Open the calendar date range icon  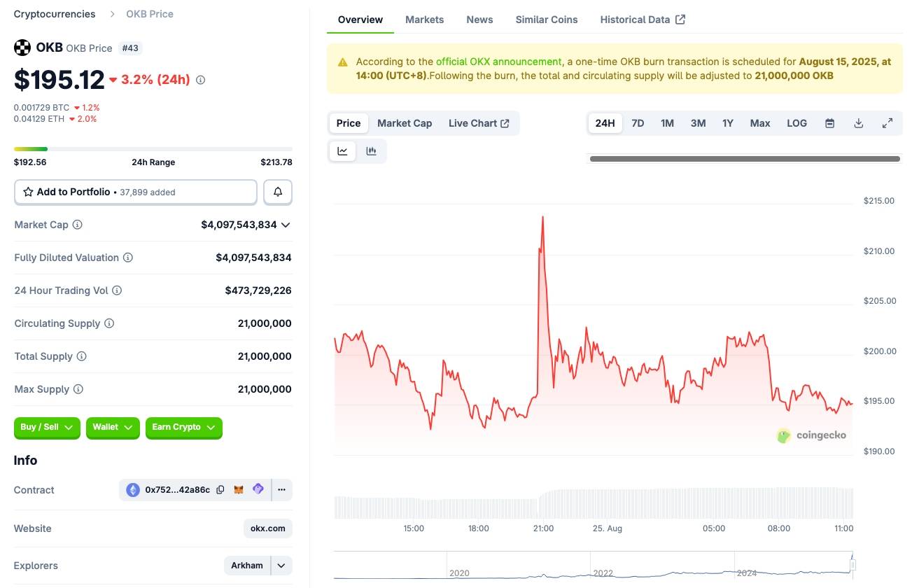coord(830,123)
